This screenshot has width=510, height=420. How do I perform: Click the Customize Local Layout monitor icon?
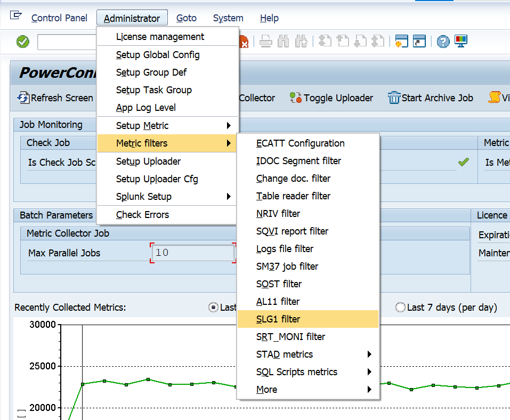coord(460,42)
